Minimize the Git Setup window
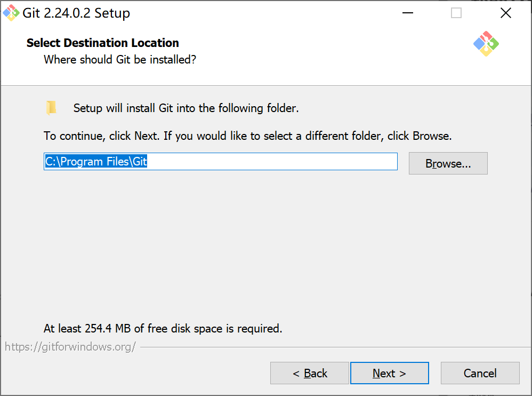Image resolution: width=532 pixels, height=396 pixels. 407,13
